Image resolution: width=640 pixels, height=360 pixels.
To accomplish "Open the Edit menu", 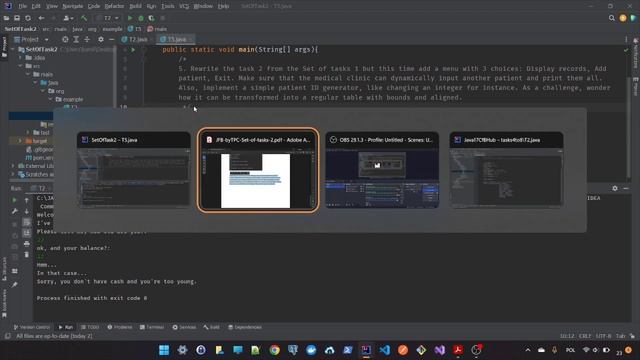I will tap(36, 6).
